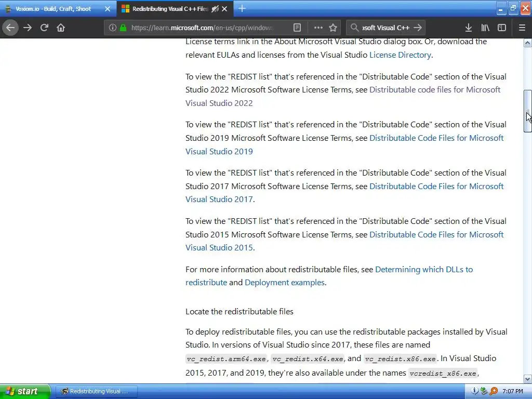Open the downloads panel
Viewport: 532px width, 399px height.
pyautogui.click(x=469, y=28)
